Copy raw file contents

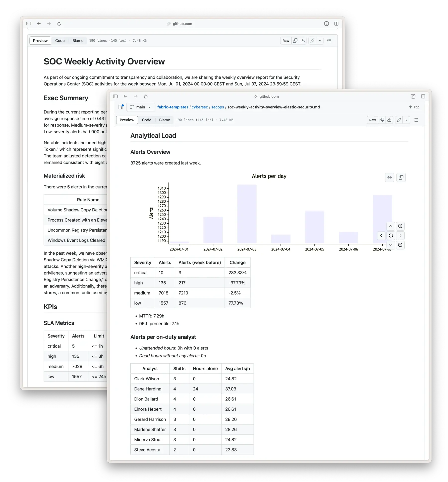[x=382, y=120]
